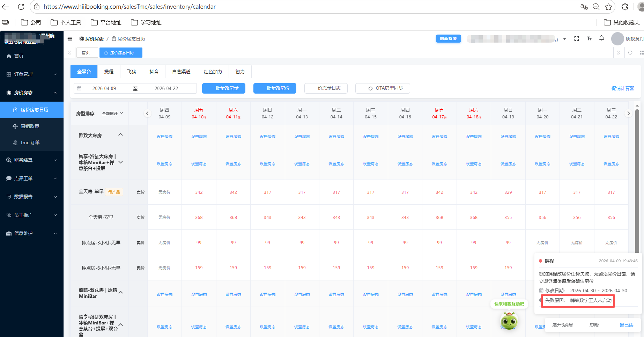The image size is (644, 337).
Task: Open 直销政策 in the sidebar
Action: (30, 126)
